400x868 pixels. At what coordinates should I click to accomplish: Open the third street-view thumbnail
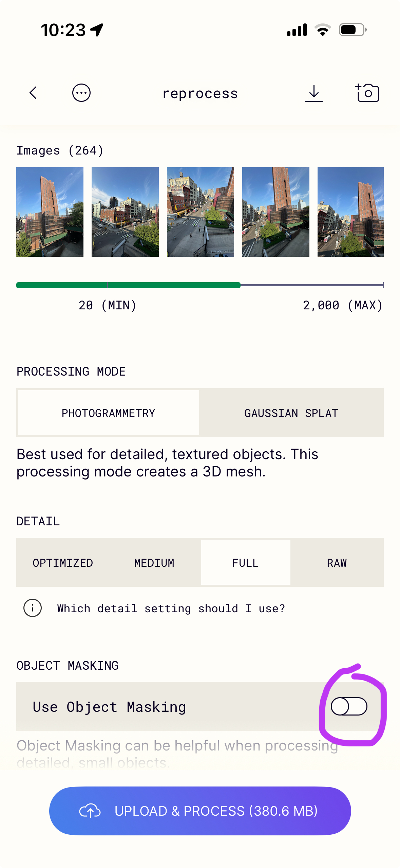coord(200,212)
